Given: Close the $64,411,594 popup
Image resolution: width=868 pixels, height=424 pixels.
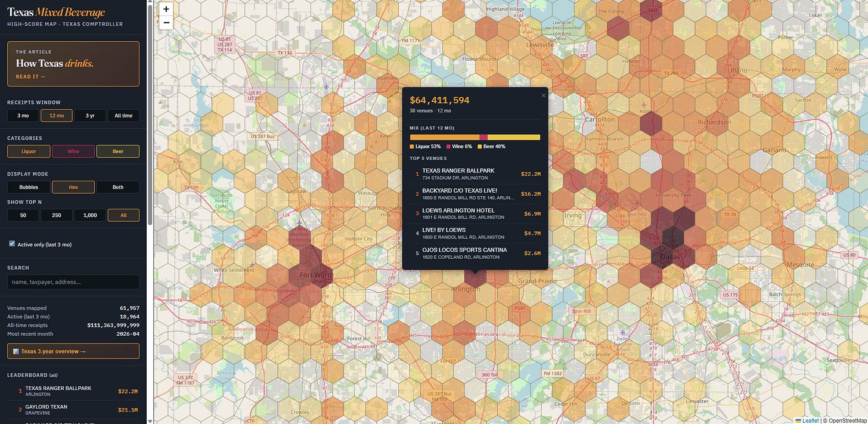Looking at the screenshot, I should 543,95.
